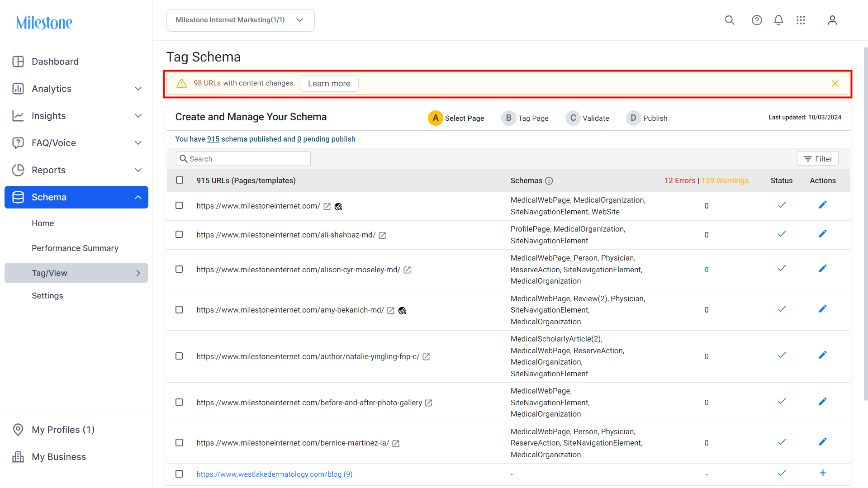Viewport: 868px width, 488px height.
Task: Edit schema for bernice-martinez-la row
Action: 823,442
